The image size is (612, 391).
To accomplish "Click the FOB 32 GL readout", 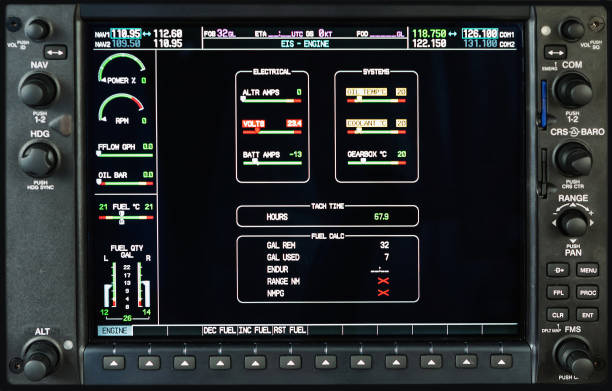I will tap(220, 34).
